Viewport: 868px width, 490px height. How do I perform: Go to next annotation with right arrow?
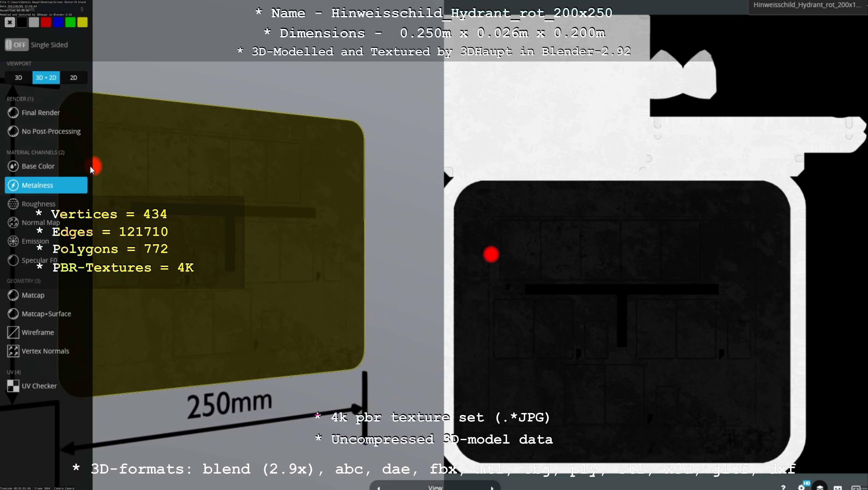tap(492, 488)
